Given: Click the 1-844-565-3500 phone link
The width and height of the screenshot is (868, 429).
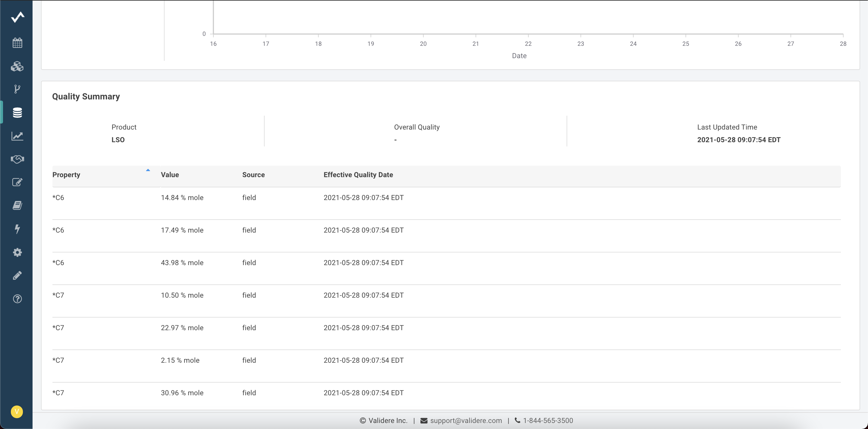Looking at the screenshot, I should (x=548, y=421).
